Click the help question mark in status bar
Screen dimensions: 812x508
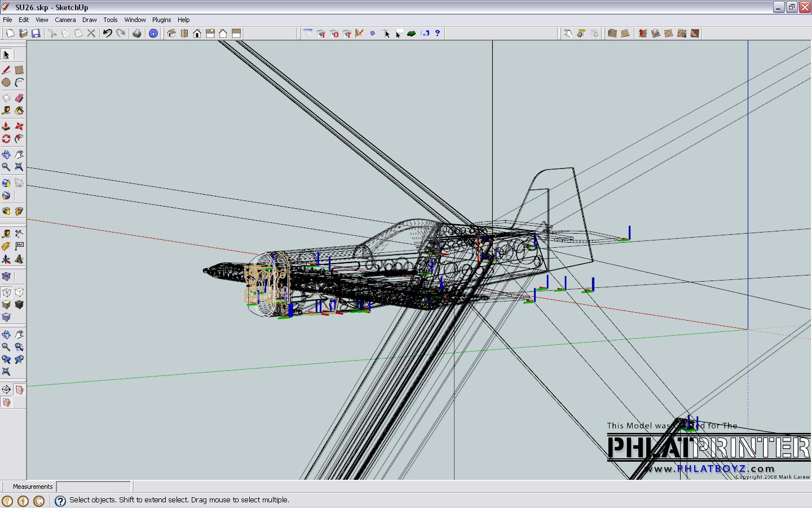coord(60,501)
